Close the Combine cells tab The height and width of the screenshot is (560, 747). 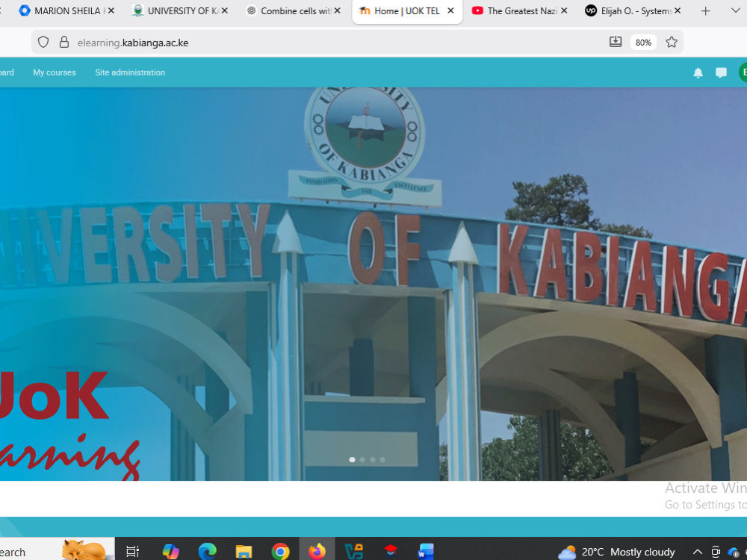[x=338, y=10]
